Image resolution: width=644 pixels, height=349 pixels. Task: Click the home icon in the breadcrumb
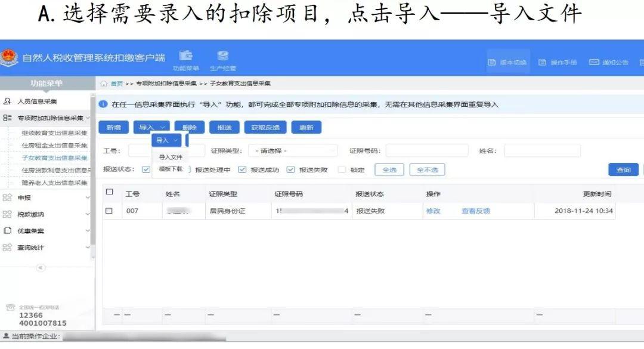click(x=104, y=84)
